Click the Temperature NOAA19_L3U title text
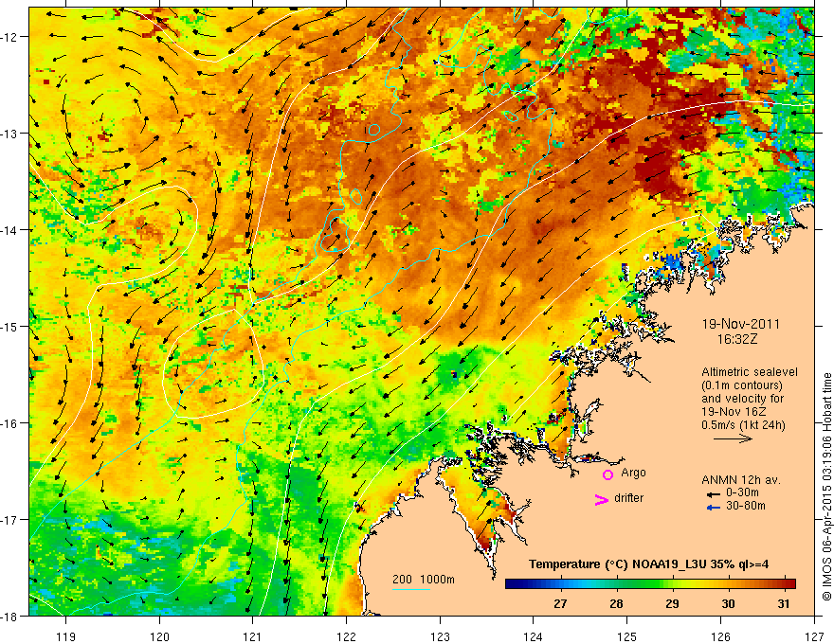Screen dimensions: 834x644 648,563
